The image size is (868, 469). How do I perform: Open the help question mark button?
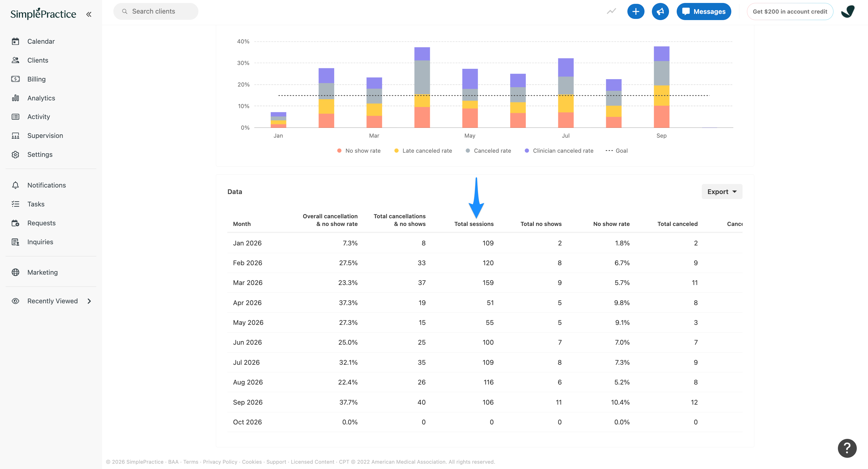click(x=847, y=448)
